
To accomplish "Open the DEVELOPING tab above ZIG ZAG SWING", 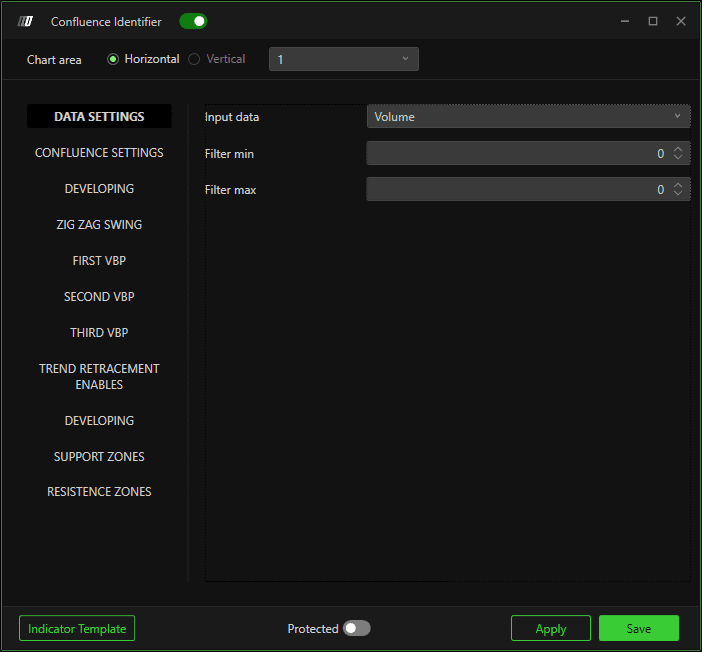I will (99, 189).
